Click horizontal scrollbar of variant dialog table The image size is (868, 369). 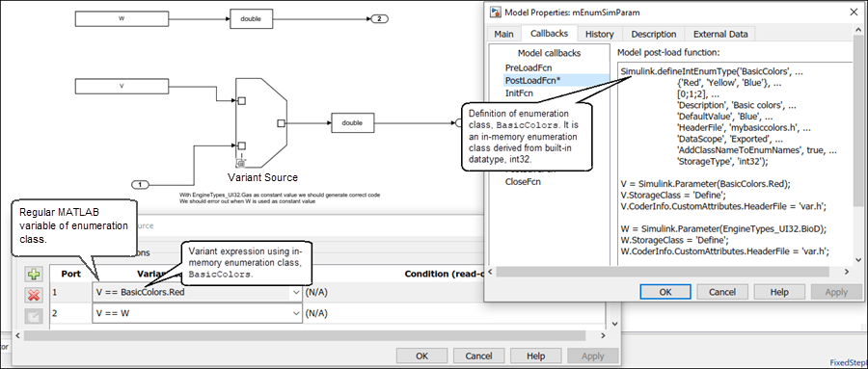pos(305,335)
